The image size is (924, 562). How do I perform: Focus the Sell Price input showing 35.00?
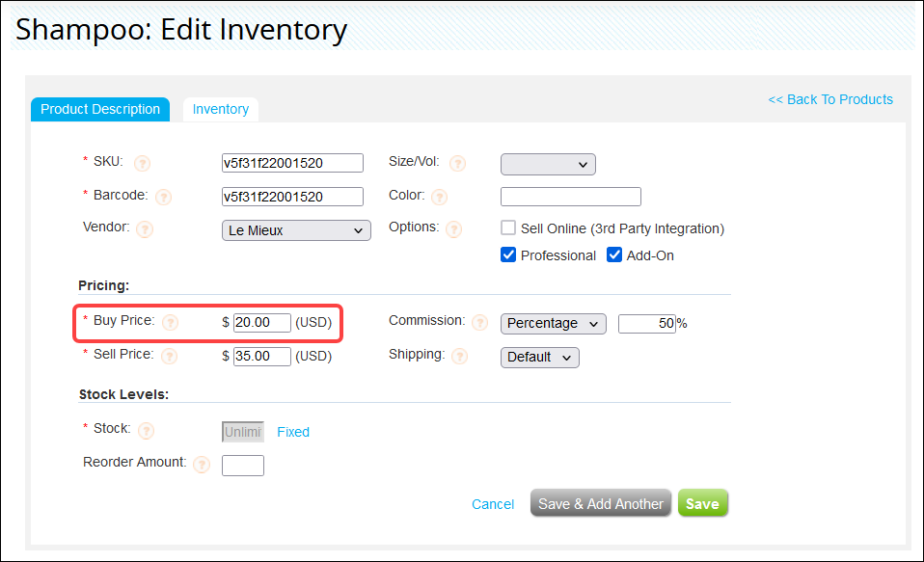[x=262, y=357]
